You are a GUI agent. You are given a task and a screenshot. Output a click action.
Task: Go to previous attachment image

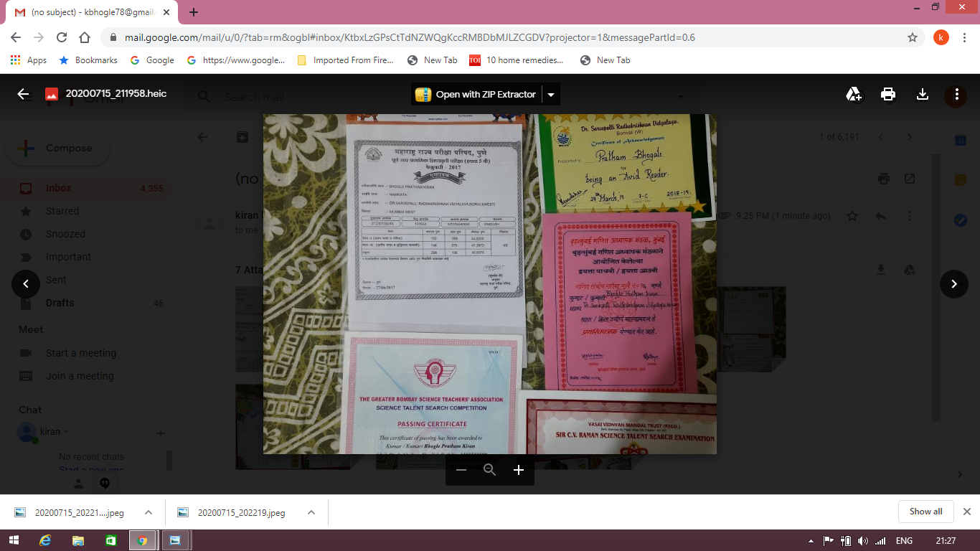click(26, 284)
